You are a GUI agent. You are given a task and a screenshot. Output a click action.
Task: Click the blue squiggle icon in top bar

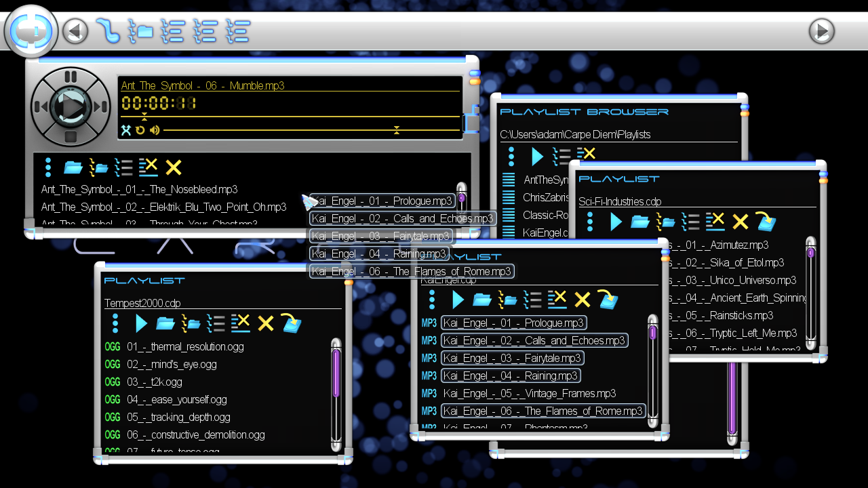click(108, 30)
